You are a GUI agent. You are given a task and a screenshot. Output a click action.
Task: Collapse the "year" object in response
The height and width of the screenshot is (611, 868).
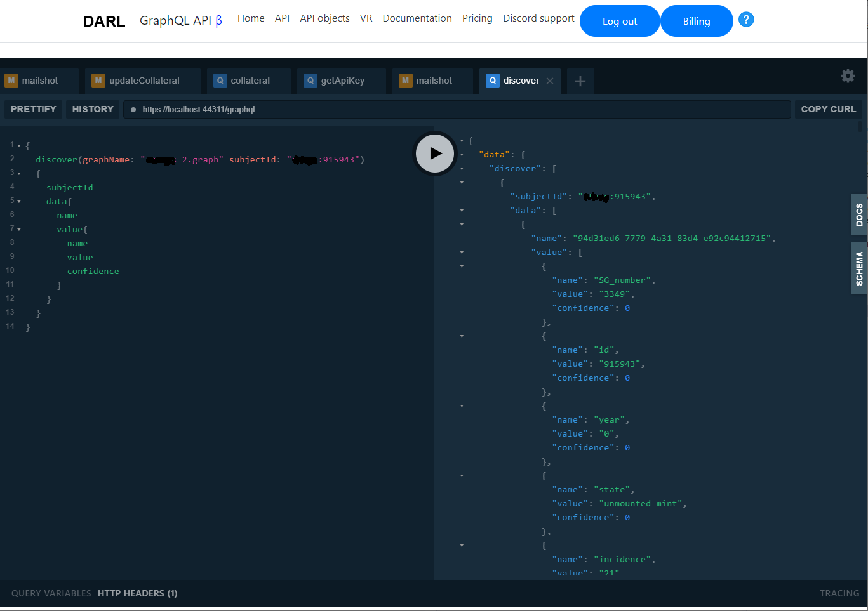tap(462, 406)
